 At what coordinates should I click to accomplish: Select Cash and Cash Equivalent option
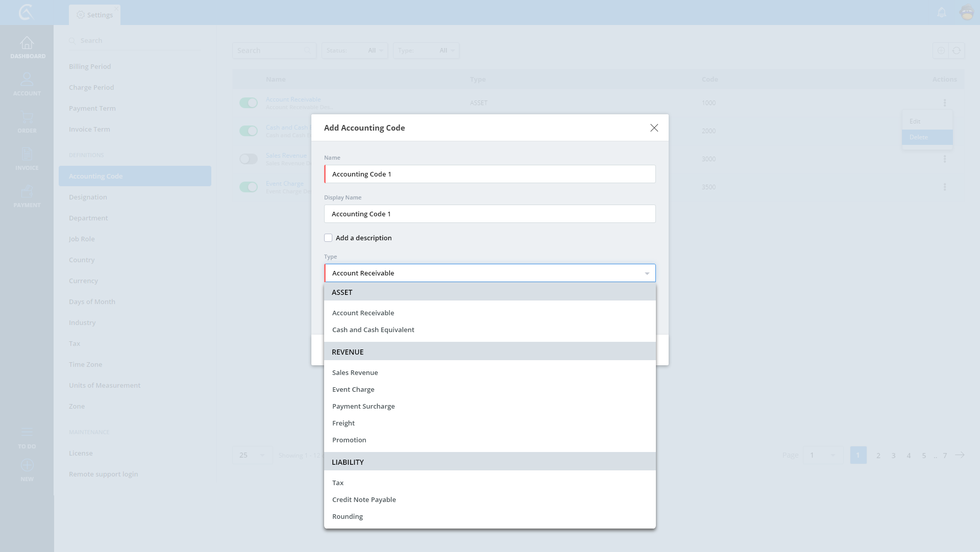pyautogui.click(x=373, y=330)
